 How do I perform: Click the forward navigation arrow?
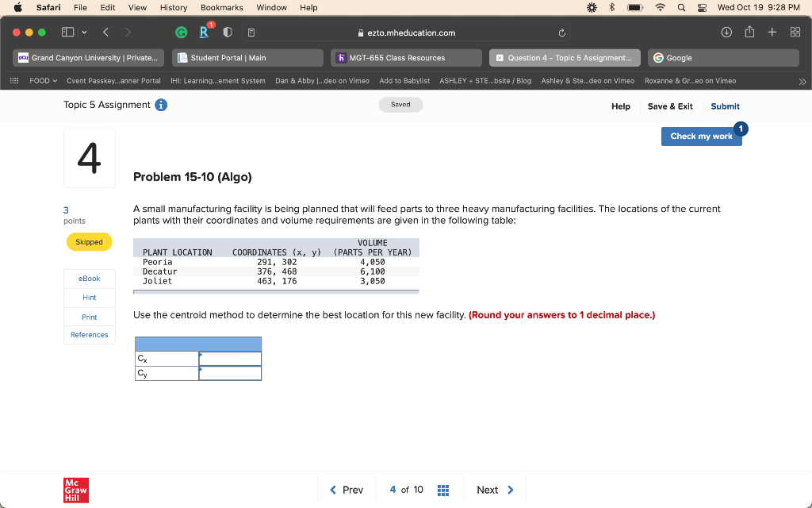click(x=128, y=32)
